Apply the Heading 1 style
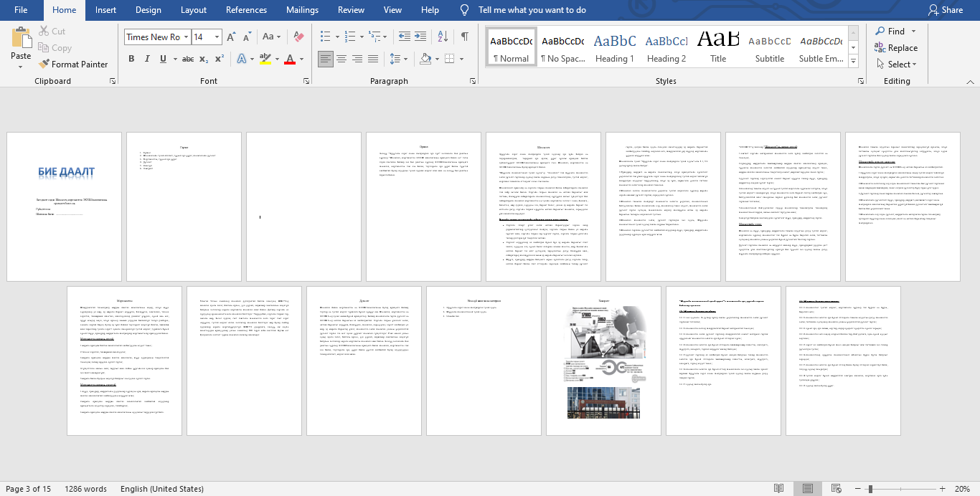This screenshot has width=980, height=496. (614, 48)
